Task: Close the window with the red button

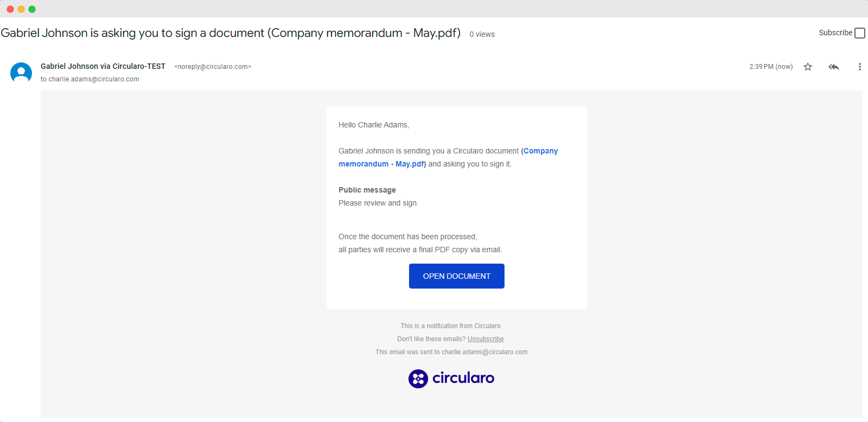Action: tap(10, 9)
